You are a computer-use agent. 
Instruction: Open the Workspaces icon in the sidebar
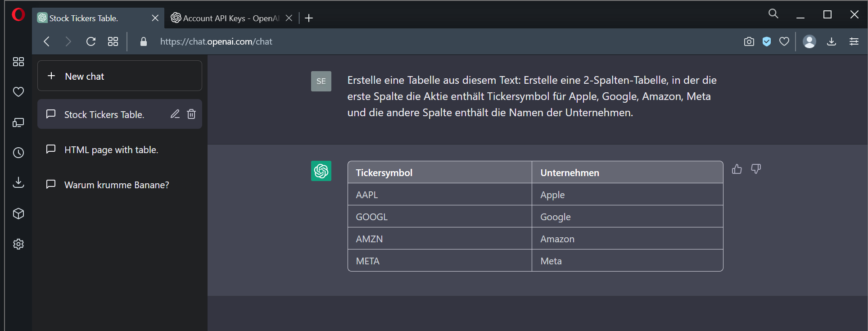tap(18, 62)
